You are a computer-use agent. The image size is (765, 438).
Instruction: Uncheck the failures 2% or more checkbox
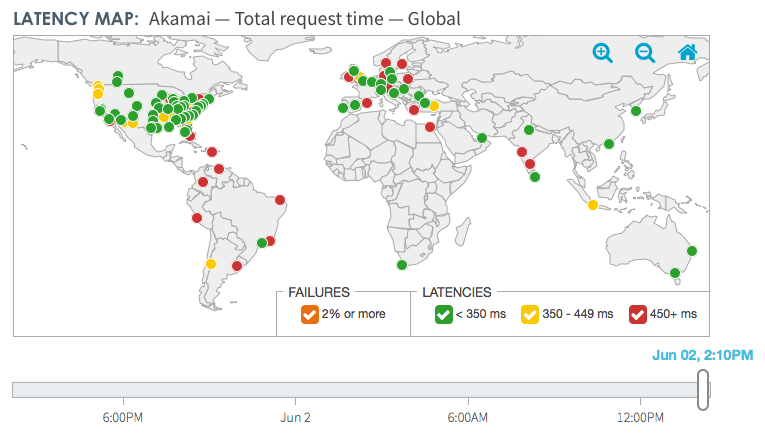tap(309, 314)
